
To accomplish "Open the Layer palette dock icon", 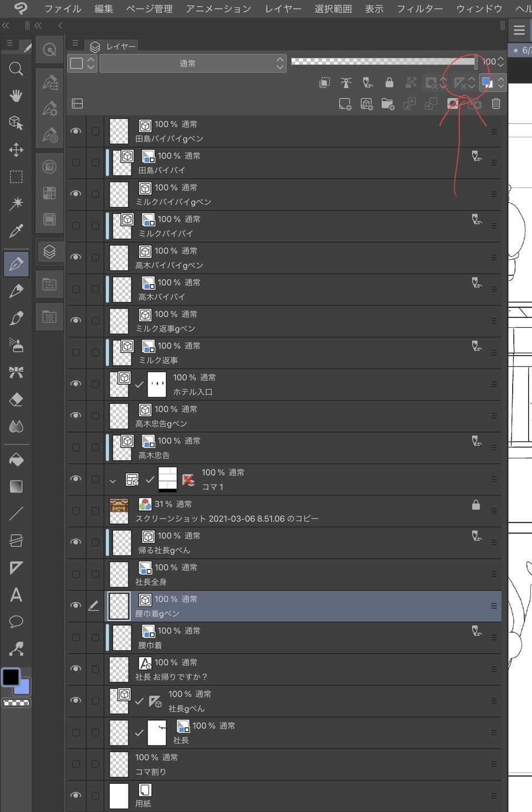I will click(49, 252).
